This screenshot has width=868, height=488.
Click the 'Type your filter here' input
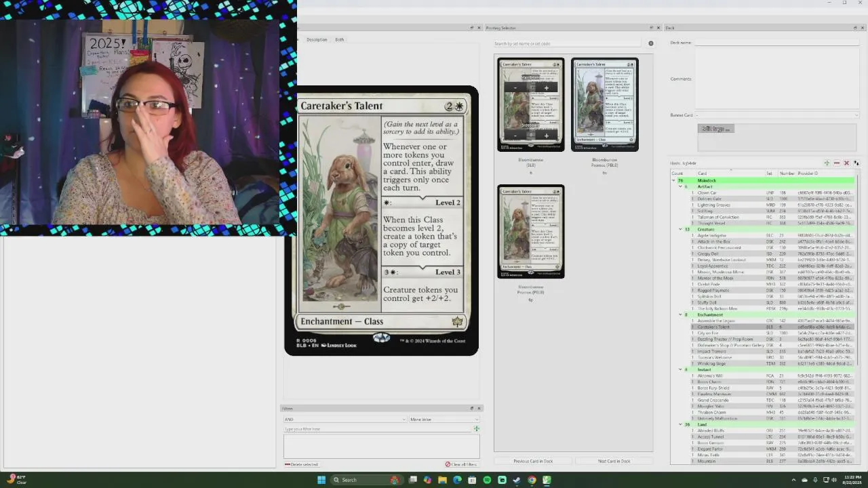coord(377,429)
